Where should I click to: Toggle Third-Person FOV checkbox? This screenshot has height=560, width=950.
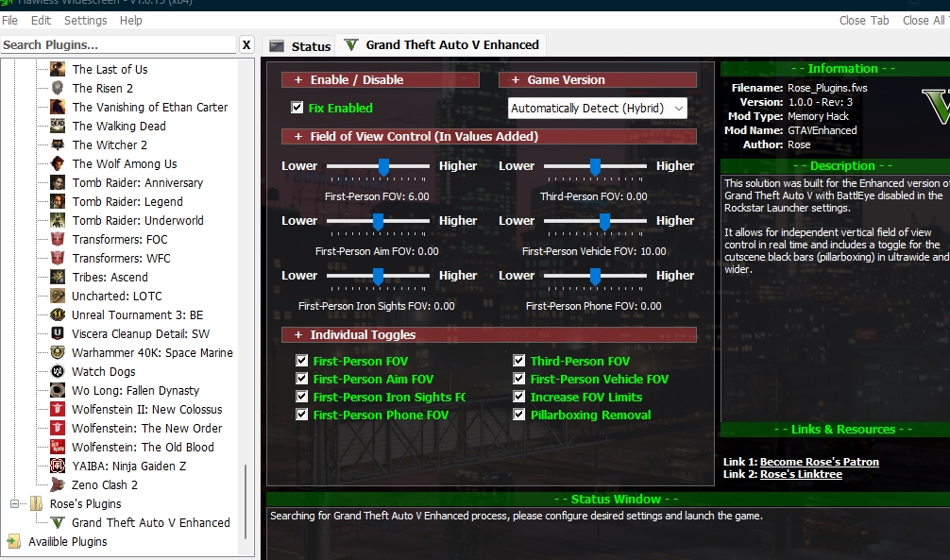coord(518,360)
